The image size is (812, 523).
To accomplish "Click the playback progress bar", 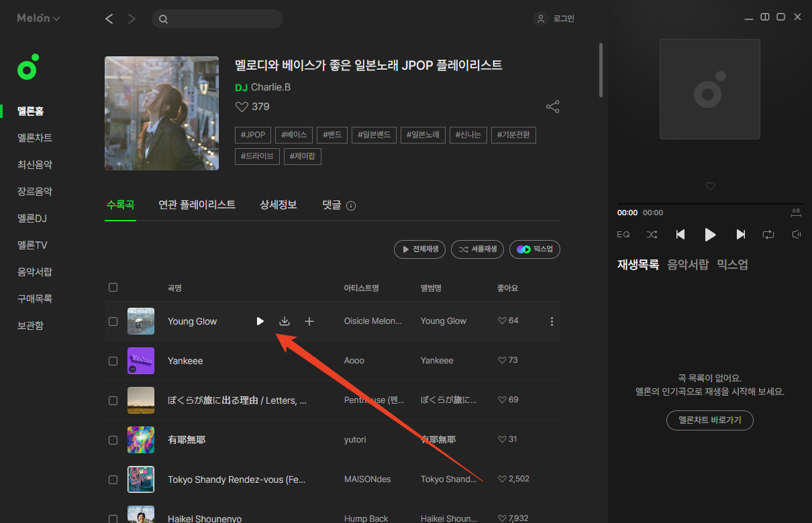I will (709, 204).
